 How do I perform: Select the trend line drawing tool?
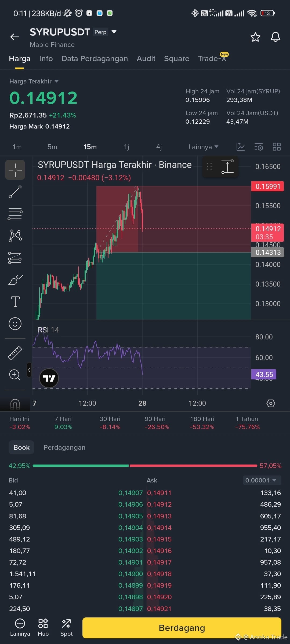click(x=15, y=192)
